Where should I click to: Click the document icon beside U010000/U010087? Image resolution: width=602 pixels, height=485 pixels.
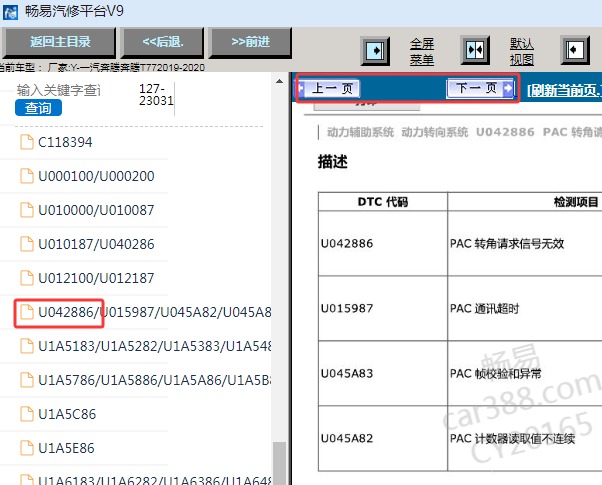click(x=26, y=210)
